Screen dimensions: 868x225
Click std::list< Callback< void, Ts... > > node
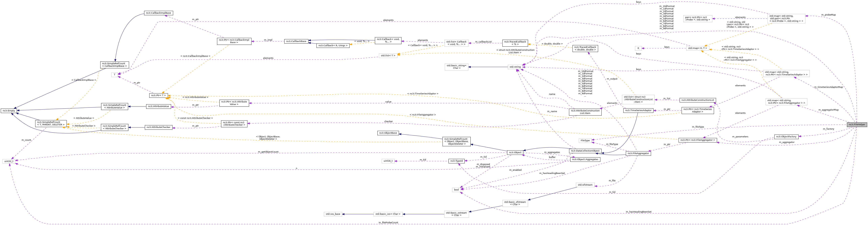pyautogui.click(x=457, y=43)
